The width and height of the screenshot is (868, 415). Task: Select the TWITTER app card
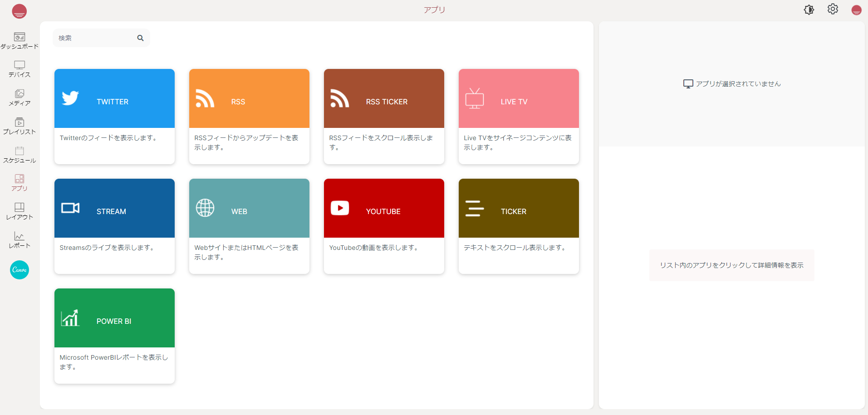tap(114, 117)
